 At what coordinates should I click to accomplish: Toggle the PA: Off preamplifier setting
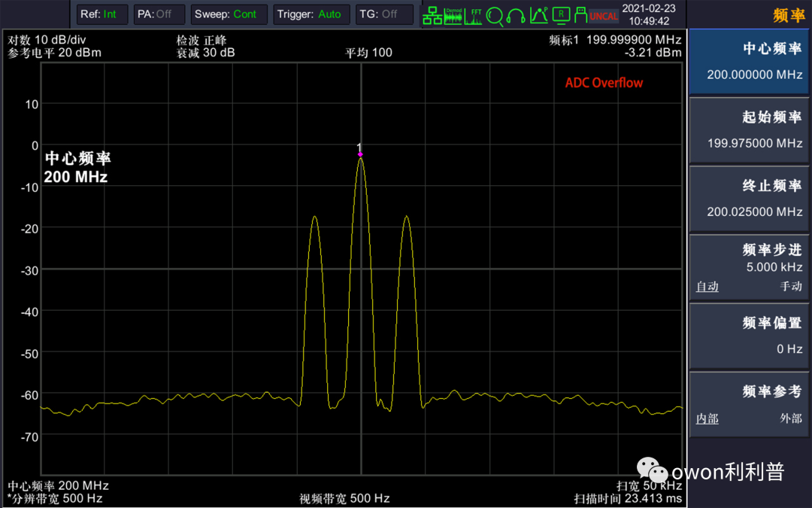pos(159,14)
